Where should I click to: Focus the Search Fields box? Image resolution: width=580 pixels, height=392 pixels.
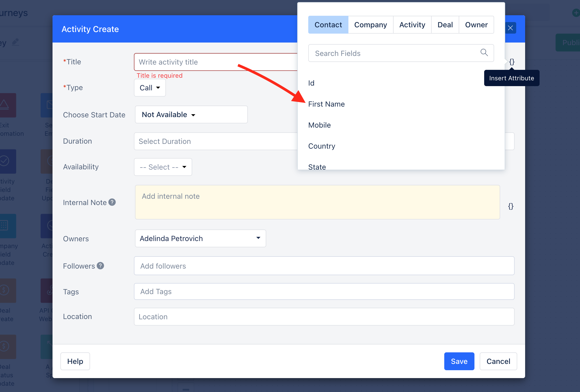401,53
